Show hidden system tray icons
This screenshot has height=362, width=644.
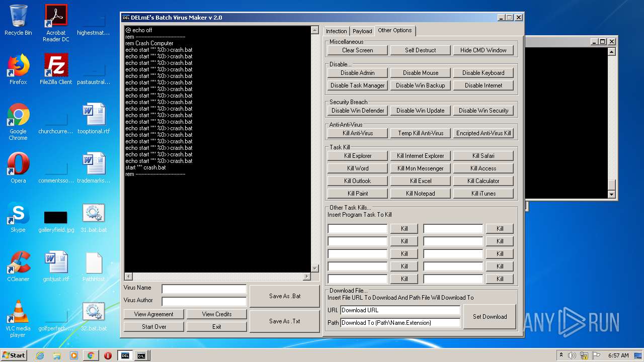561,355
